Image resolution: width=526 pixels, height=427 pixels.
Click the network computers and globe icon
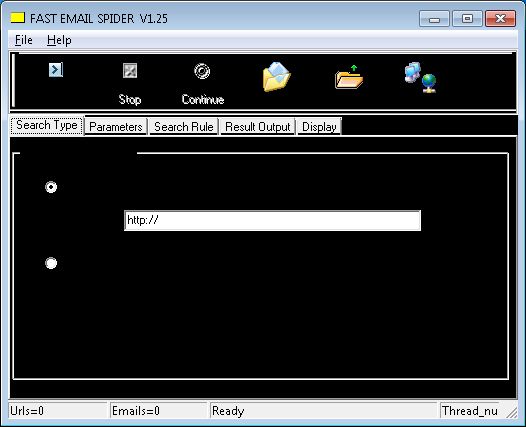[x=420, y=77]
